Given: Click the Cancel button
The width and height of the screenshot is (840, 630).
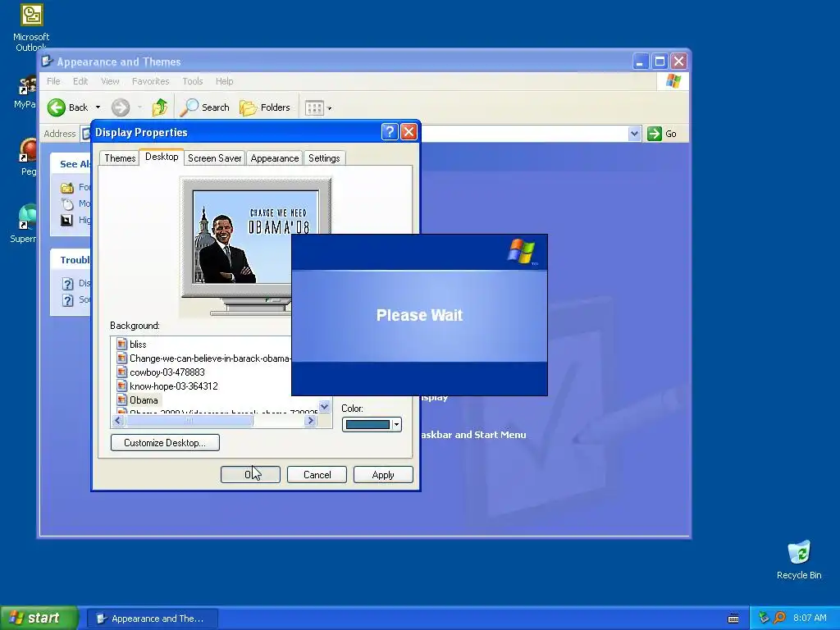Looking at the screenshot, I should tap(317, 475).
